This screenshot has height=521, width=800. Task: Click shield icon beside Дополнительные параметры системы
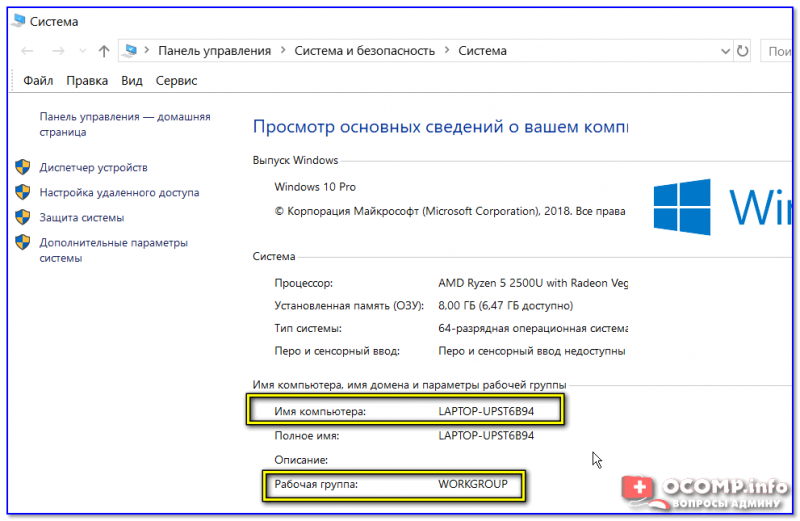tap(22, 242)
